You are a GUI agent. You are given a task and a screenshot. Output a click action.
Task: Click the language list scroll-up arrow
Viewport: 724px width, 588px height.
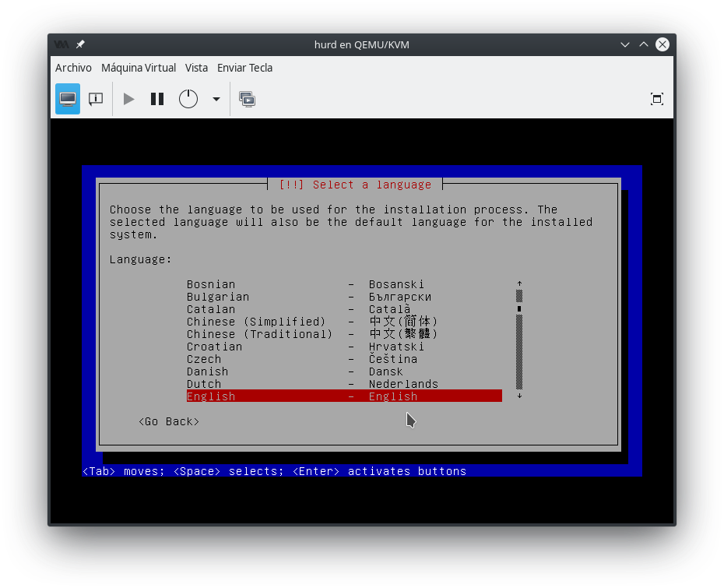pyautogui.click(x=519, y=283)
